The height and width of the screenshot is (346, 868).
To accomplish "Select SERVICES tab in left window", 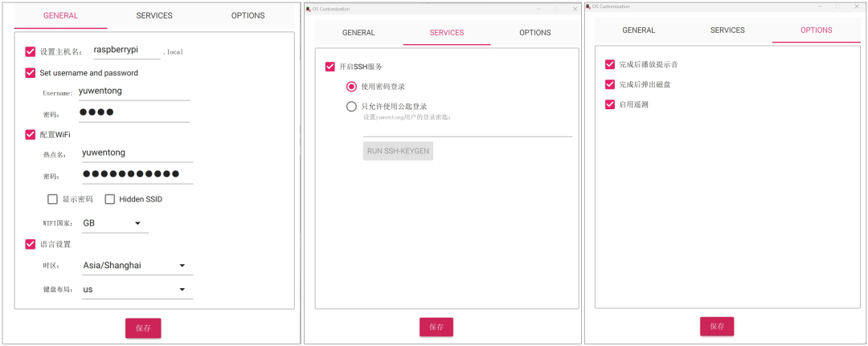I will coord(154,15).
